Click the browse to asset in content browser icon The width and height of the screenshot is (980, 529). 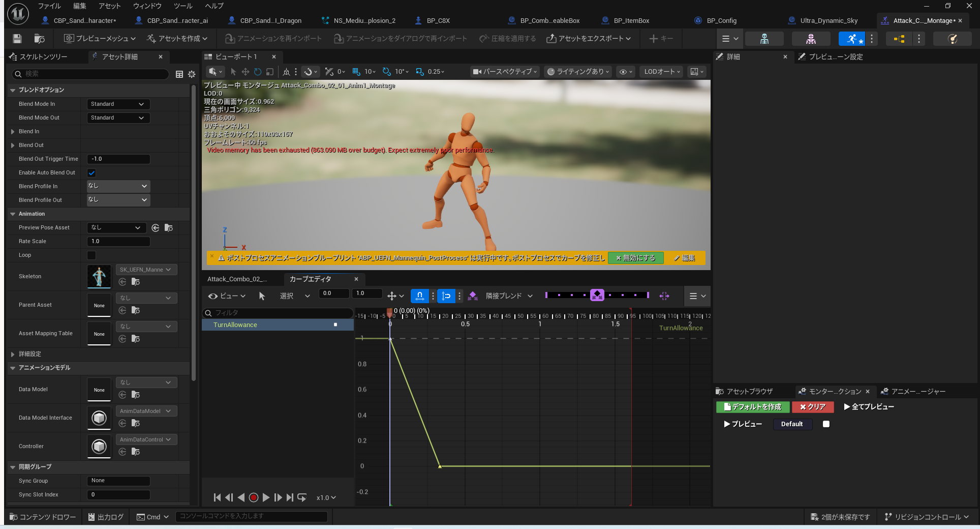[39, 39]
